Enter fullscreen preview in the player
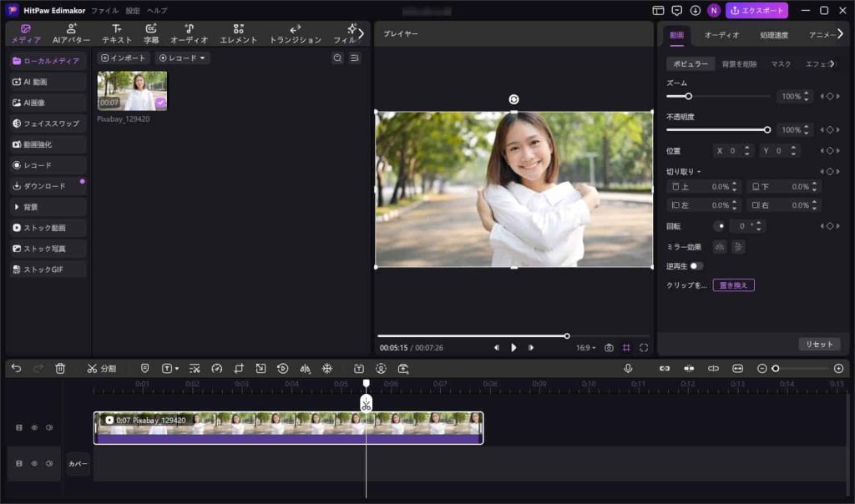This screenshot has height=504, width=855. (x=644, y=347)
